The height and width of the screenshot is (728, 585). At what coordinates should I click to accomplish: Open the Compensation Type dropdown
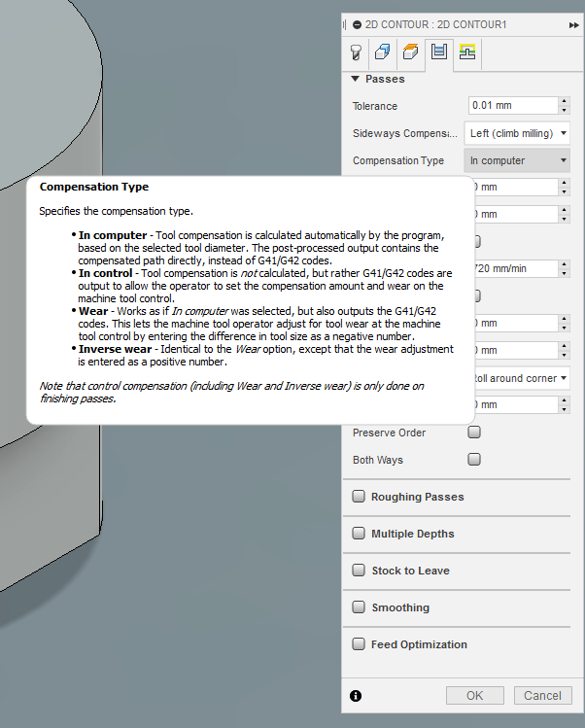[517, 160]
